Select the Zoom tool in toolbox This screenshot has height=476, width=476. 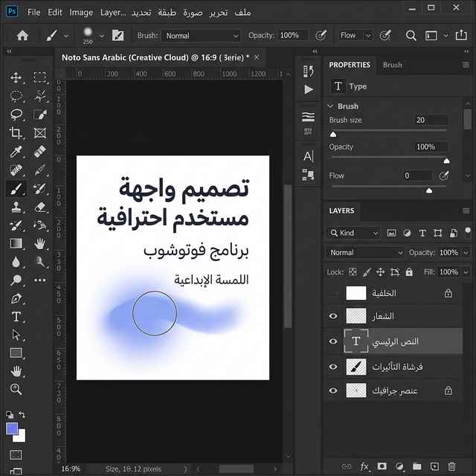click(16, 389)
